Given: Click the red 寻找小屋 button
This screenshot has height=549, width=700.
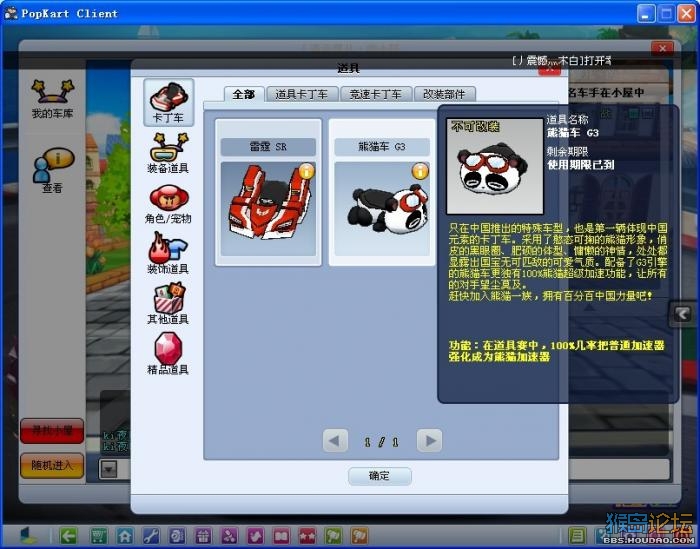Looking at the screenshot, I should click(x=52, y=431).
